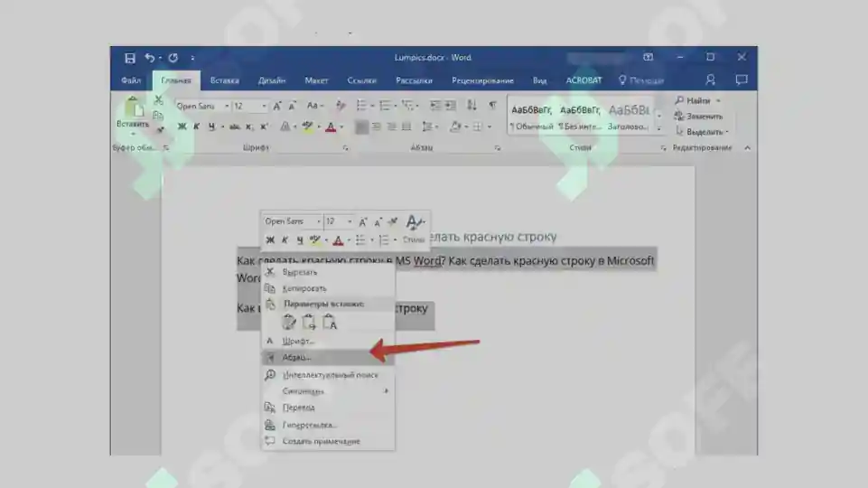Image resolution: width=868 pixels, height=488 pixels.
Task: Toggle Underline Ч in the mini toolbar
Action: [300, 240]
